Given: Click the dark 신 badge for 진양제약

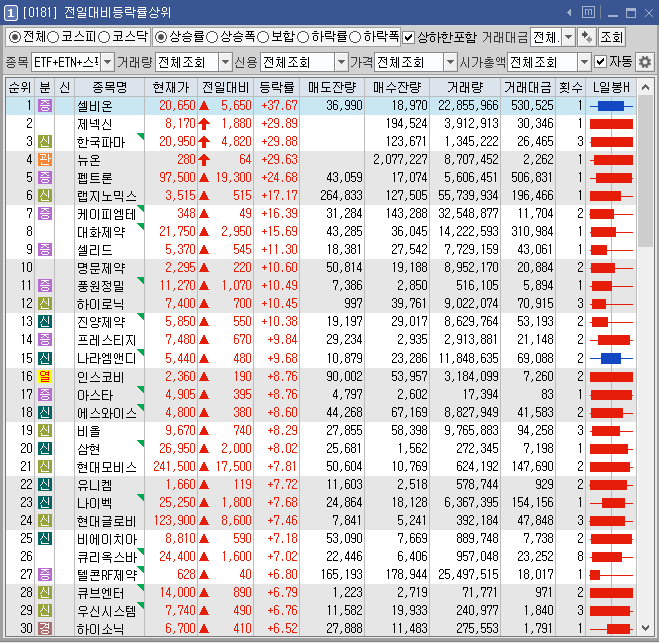Looking at the screenshot, I should coord(45,322).
